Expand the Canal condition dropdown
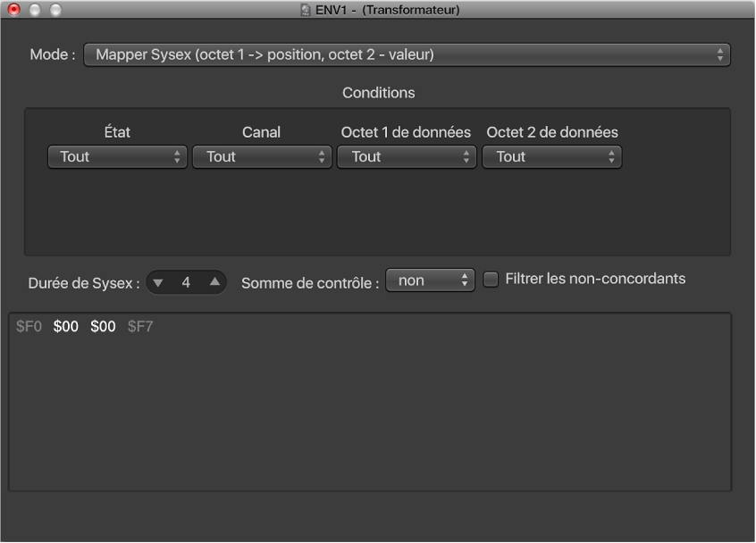This screenshot has width=756, height=543. 262,157
